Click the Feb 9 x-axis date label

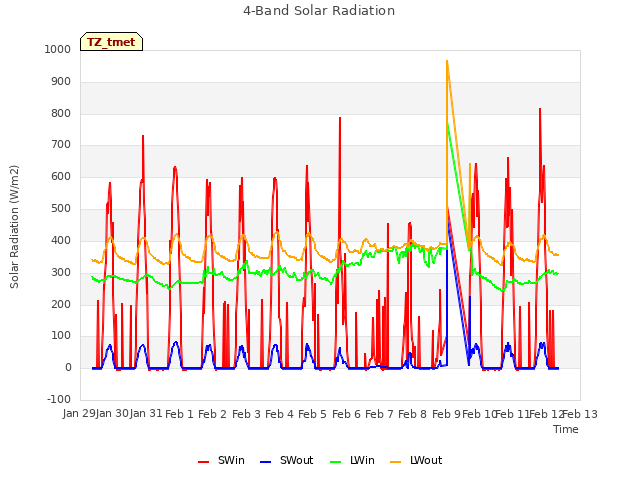point(446,414)
